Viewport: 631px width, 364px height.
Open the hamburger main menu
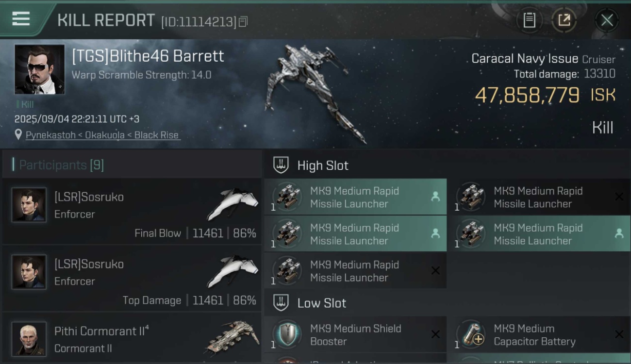coord(21,19)
